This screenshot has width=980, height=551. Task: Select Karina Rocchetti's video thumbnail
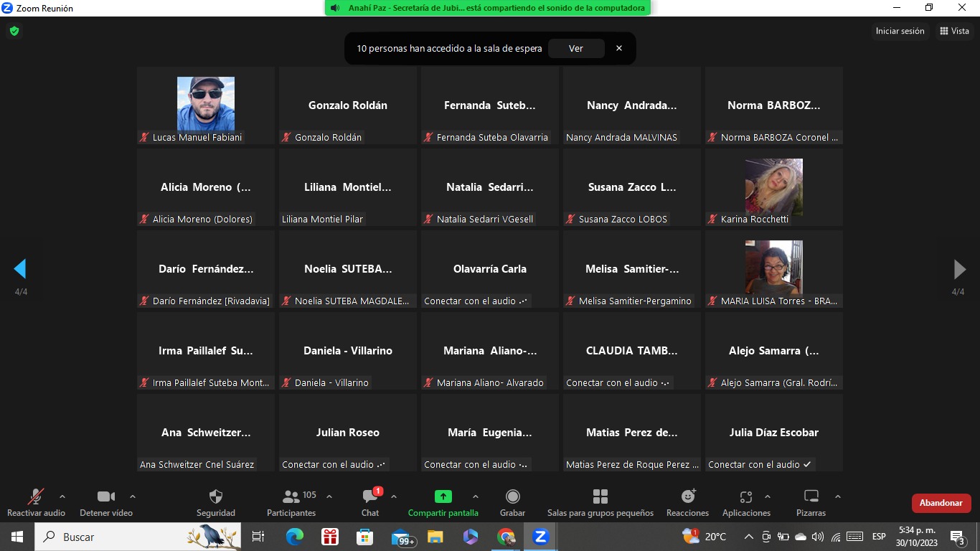tap(773, 187)
